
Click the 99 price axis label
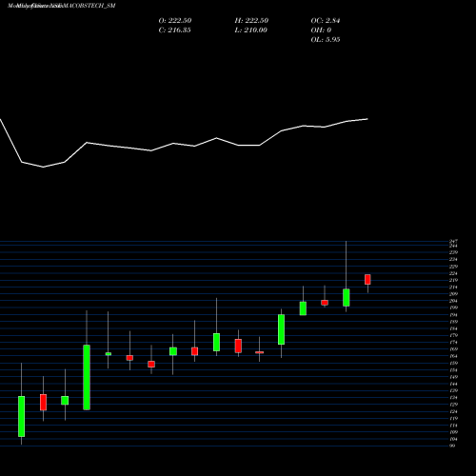[452, 446]
